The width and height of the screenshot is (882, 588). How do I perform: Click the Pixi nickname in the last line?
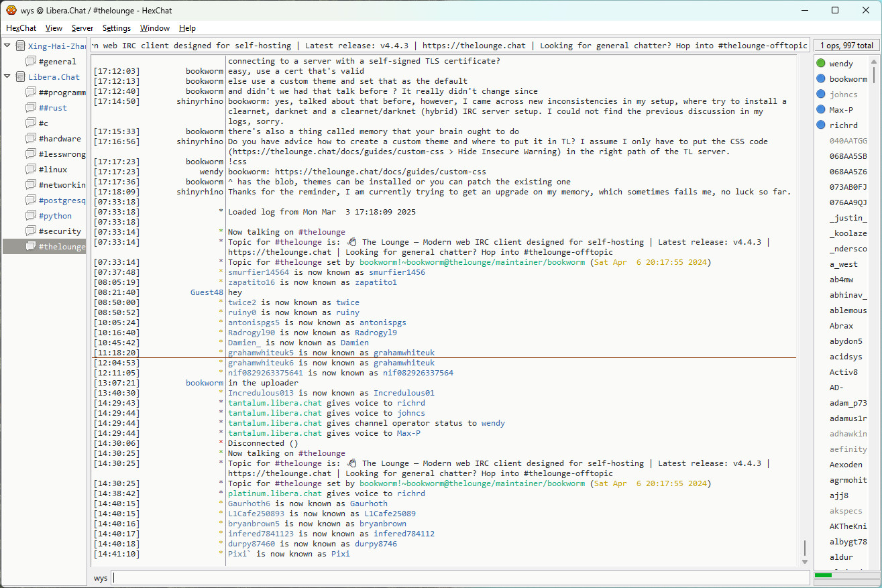[x=341, y=554]
